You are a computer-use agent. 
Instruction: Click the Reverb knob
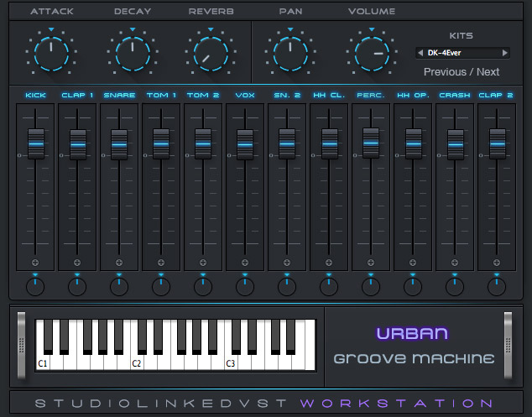(211, 54)
